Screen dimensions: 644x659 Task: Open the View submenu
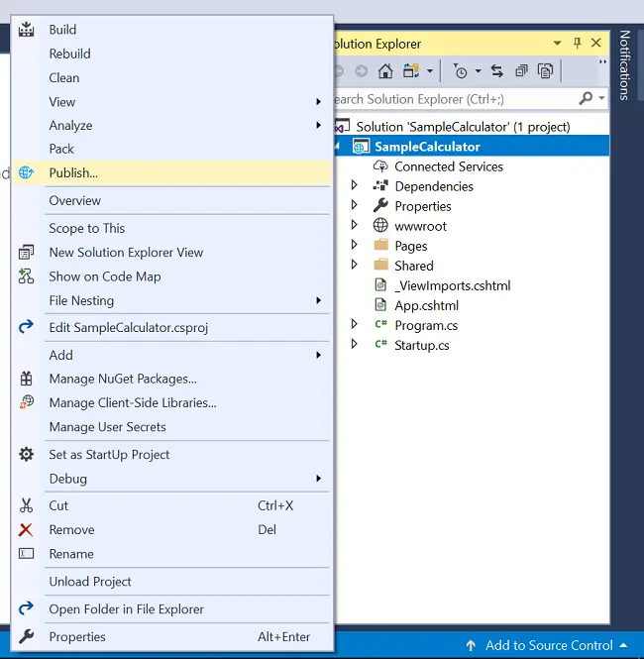coord(172,102)
